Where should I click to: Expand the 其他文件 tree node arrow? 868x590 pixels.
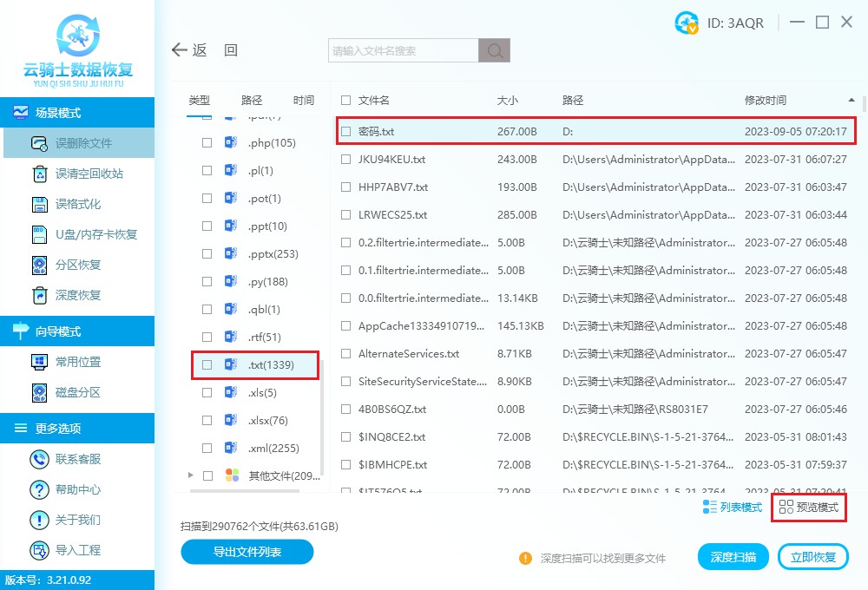pos(190,475)
